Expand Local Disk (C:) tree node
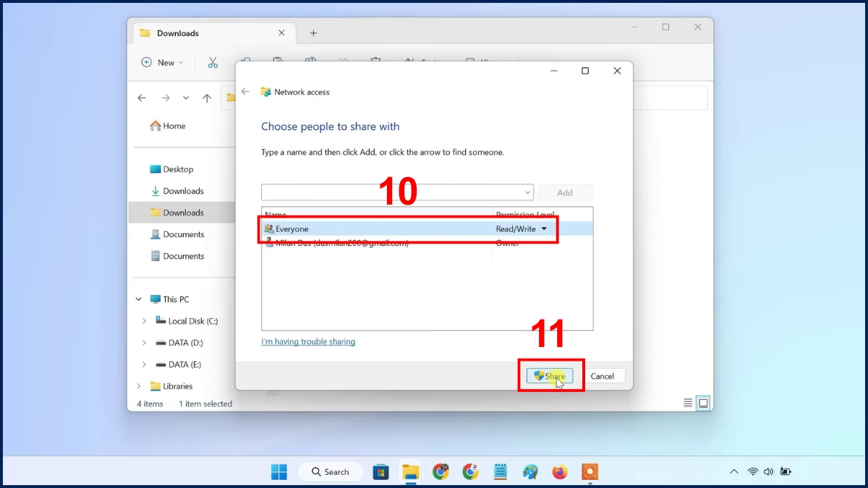The image size is (868, 488). tap(144, 321)
